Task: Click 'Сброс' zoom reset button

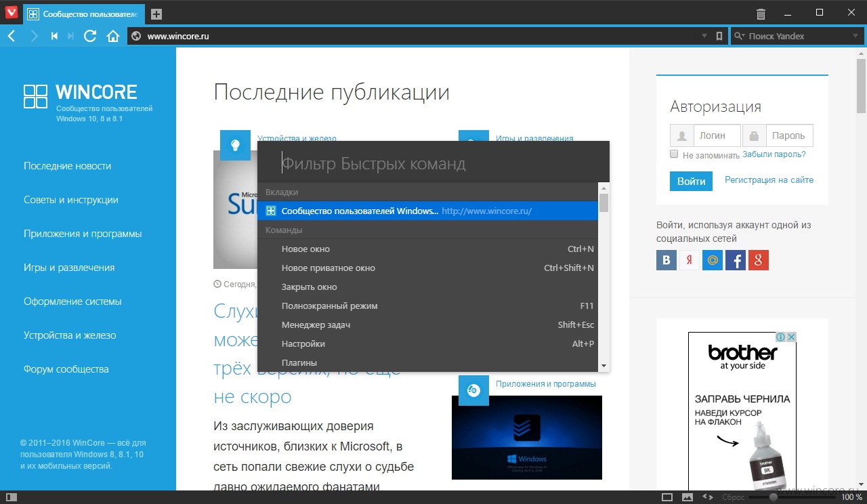Action: click(734, 497)
